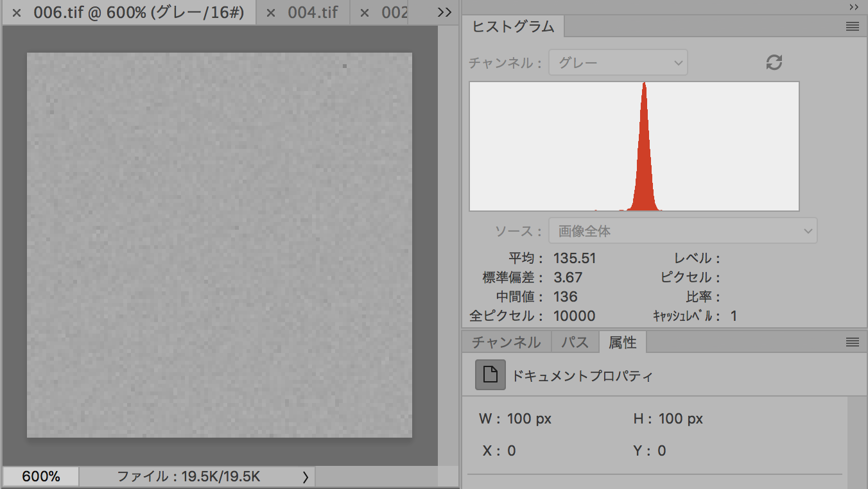Viewport: 868px width, 489px height.
Task: Open the Histogram panel options menu
Action: (x=852, y=26)
